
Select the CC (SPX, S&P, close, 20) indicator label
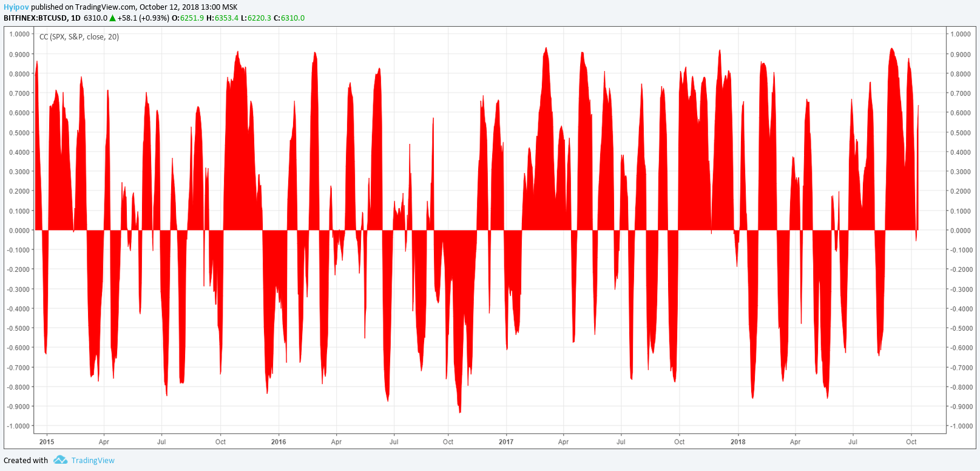79,37
